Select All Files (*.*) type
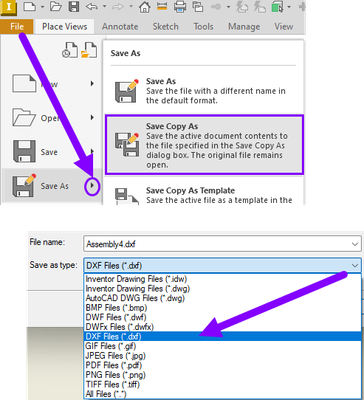Screen dimensions: 364x400 (223, 394)
